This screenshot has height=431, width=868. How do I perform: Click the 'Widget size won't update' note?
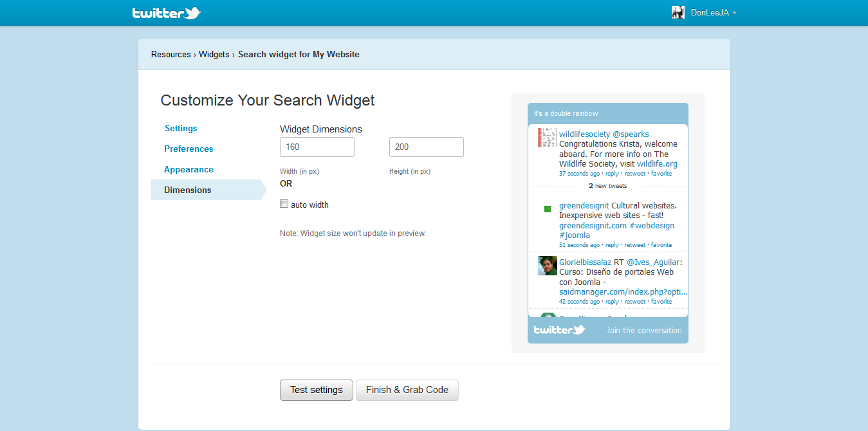(353, 234)
